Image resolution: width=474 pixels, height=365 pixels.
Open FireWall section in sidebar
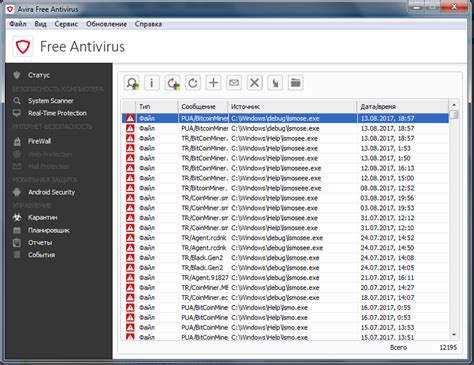tap(39, 141)
